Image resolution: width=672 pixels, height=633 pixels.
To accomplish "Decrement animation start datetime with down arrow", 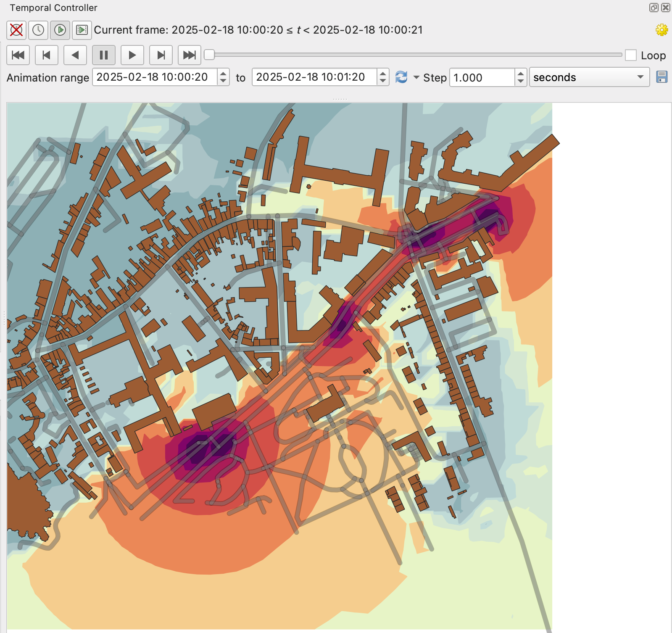I will [224, 81].
